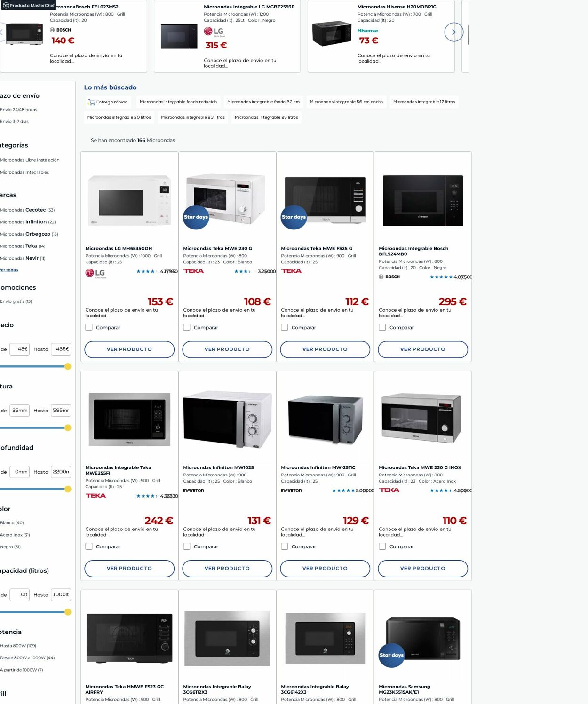Open VER PRODUCTO for Teka MWE255FI

tap(129, 569)
